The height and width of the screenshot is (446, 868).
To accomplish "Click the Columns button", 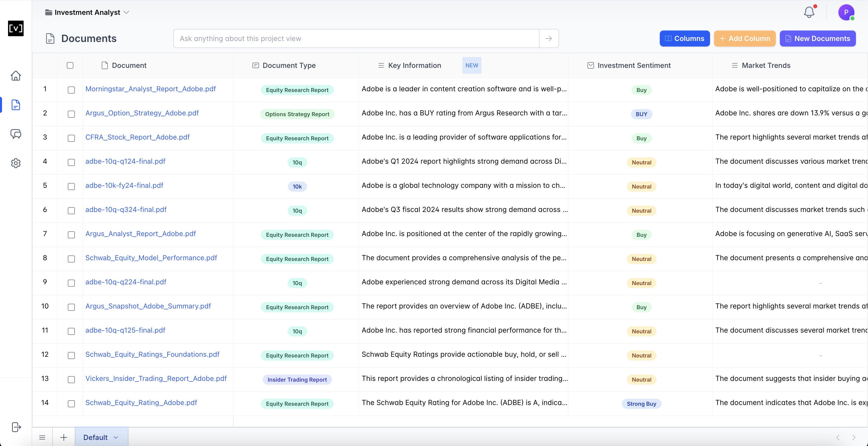I will pyautogui.click(x=684, y=38).
